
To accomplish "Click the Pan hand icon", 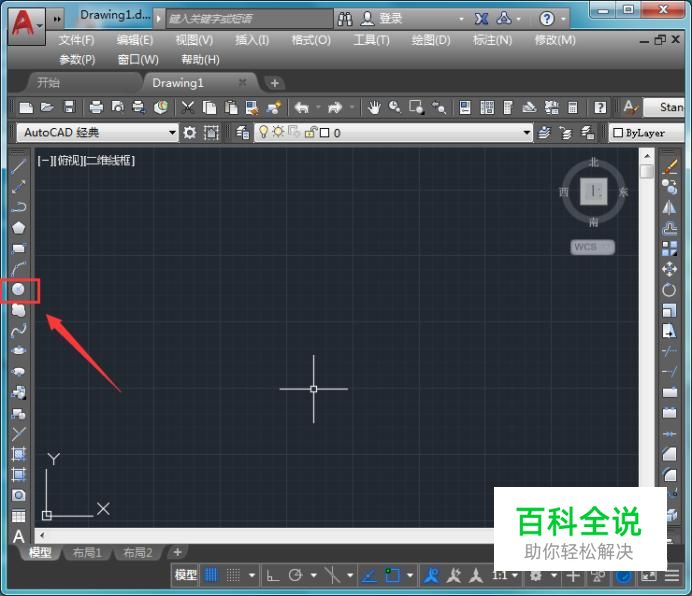I will 374,107.
